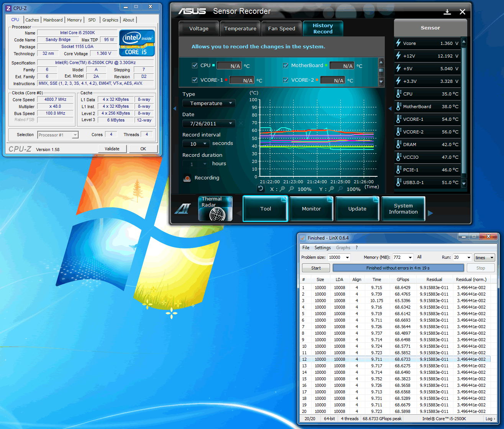Click the graph reset arrow icon
Viewport: 504px width, 429px height.
point(261,189)
